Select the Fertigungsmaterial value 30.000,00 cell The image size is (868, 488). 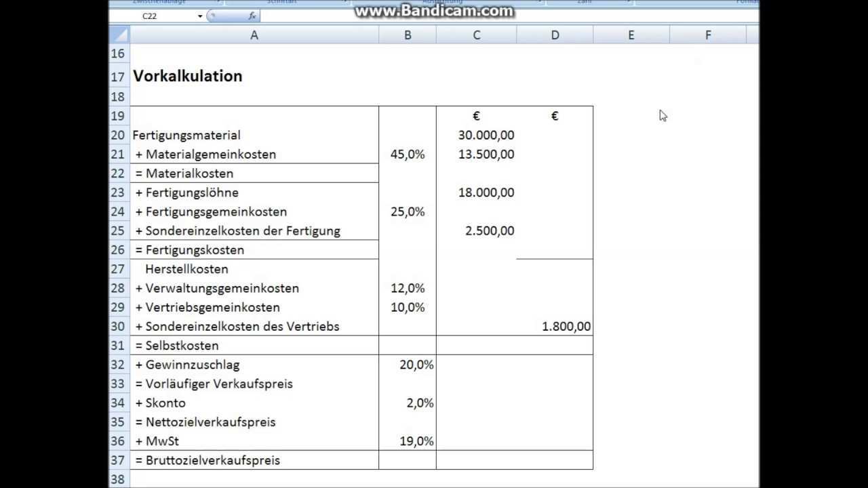(x=476, y=136)
